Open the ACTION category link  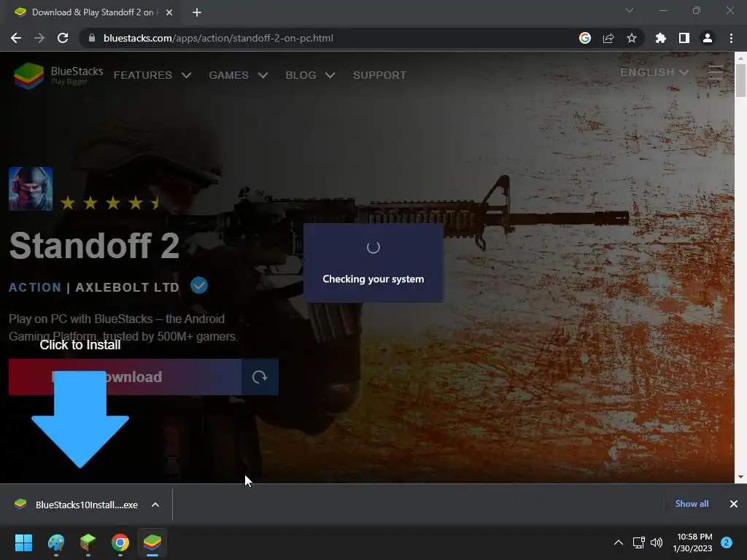point(35,287)
